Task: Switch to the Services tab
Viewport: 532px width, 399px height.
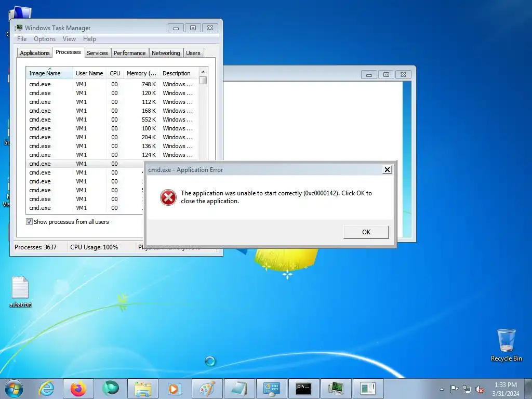Action: 97,53
